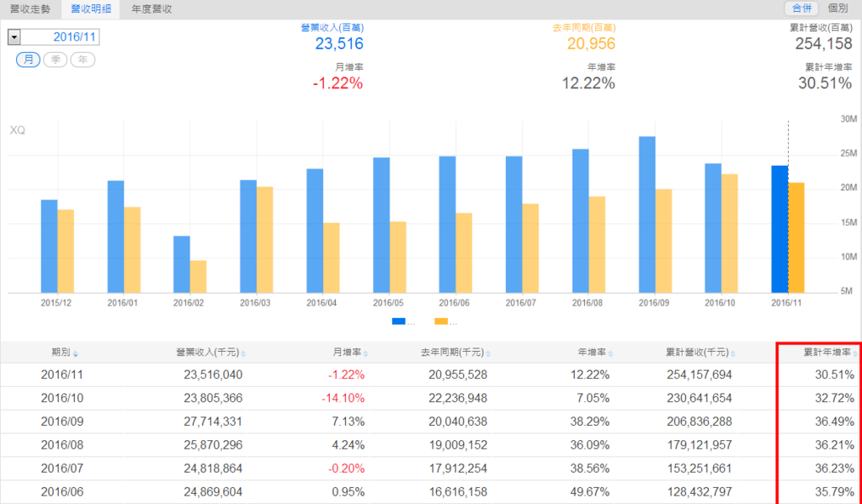Click the orange legend swatch below chart
862x504 pixels.
[x=441, y=321]
